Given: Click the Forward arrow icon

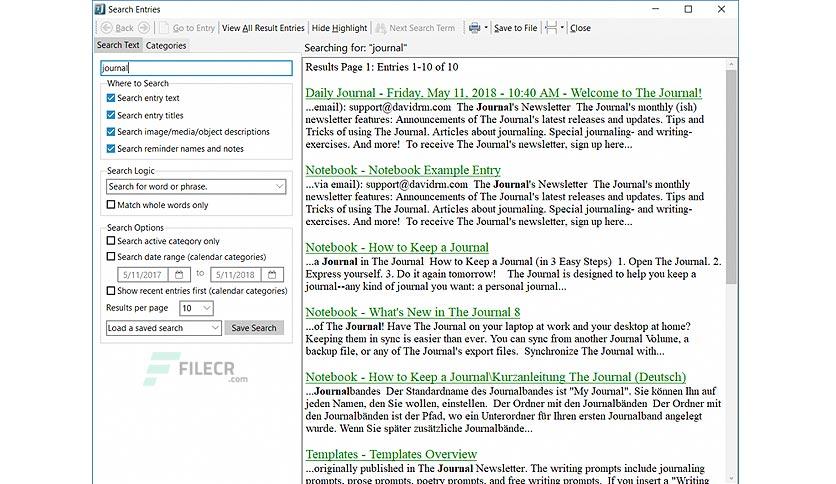Looking at the screenshot, I should [143, 28].
